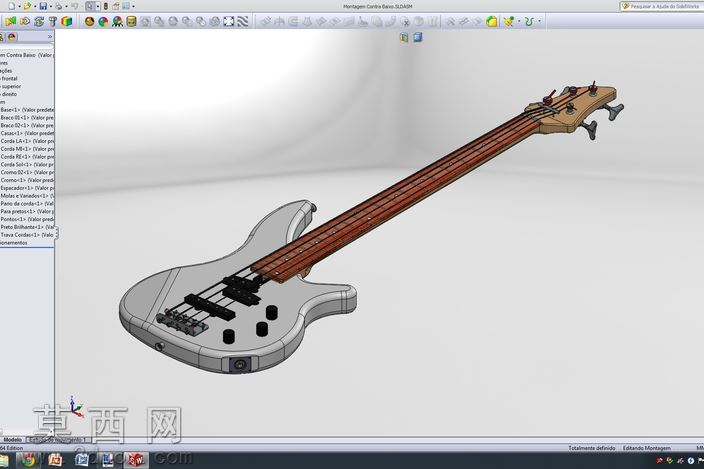Select Braco 02<1> component in tree

point(27,125)
